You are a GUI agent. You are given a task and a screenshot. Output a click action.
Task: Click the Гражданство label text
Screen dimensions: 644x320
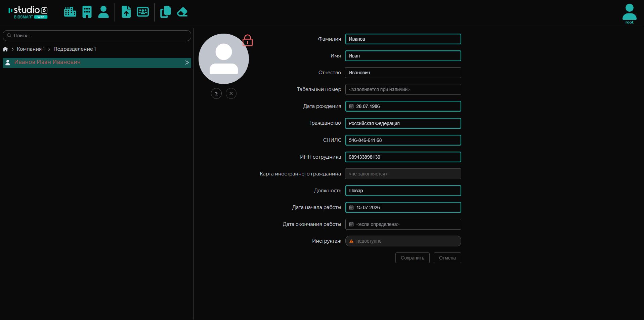click(x=325, y=123)
